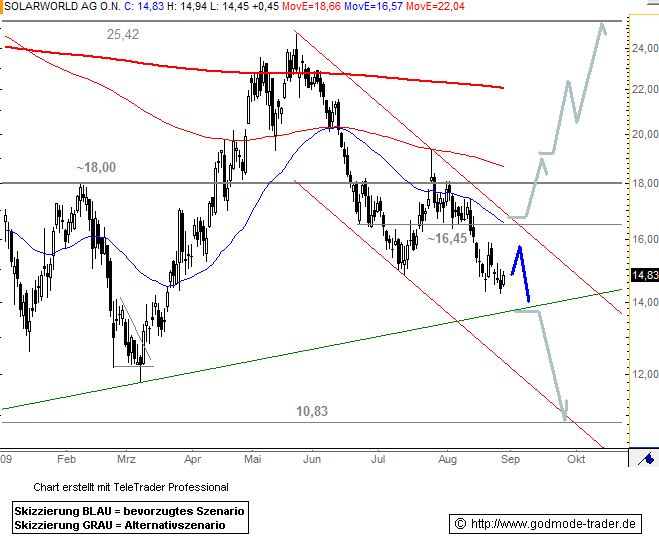Click the Skizzierung GRAU legend line
Screen dimensions: 659x558
[120, 525]
